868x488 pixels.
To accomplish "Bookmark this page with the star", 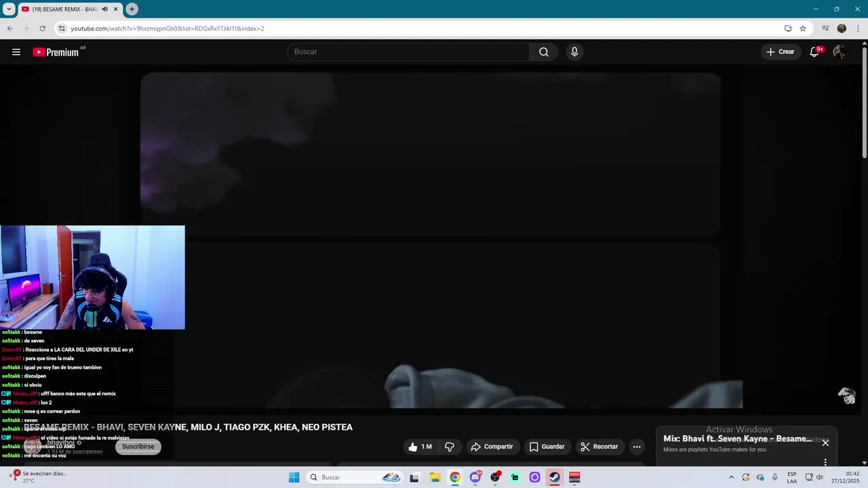I will [803, 28].
